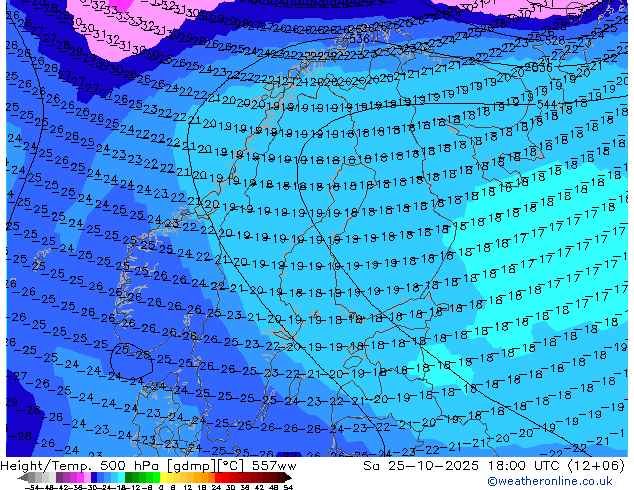
Task: Click the purple legend segment at -42
Action: tap(59, 477)
